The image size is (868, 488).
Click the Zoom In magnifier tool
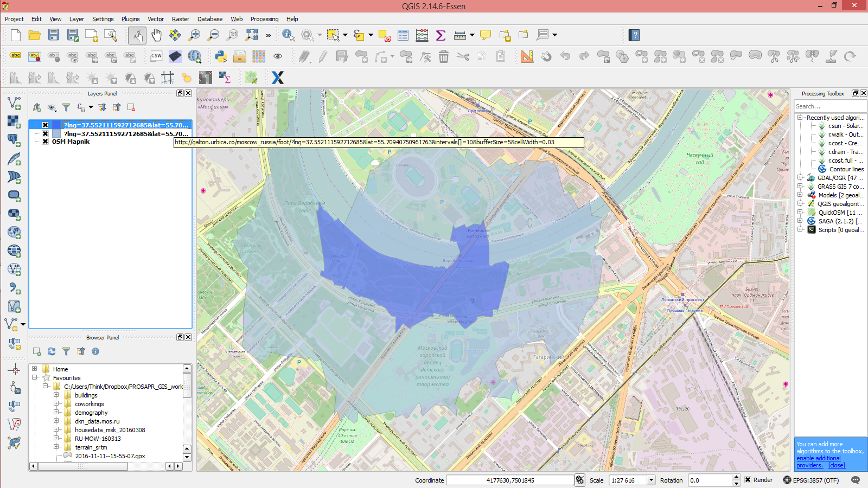194,35
